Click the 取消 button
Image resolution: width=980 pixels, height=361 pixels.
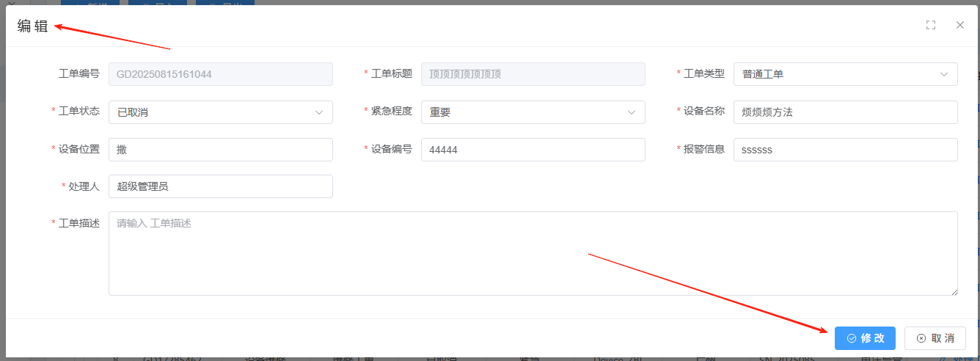(935, 338)
